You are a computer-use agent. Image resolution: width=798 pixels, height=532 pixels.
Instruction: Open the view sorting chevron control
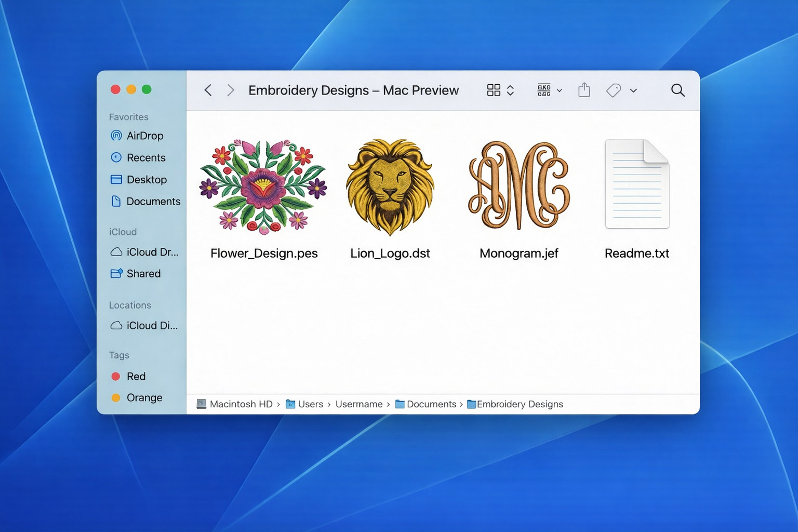[x=511, y=90]
